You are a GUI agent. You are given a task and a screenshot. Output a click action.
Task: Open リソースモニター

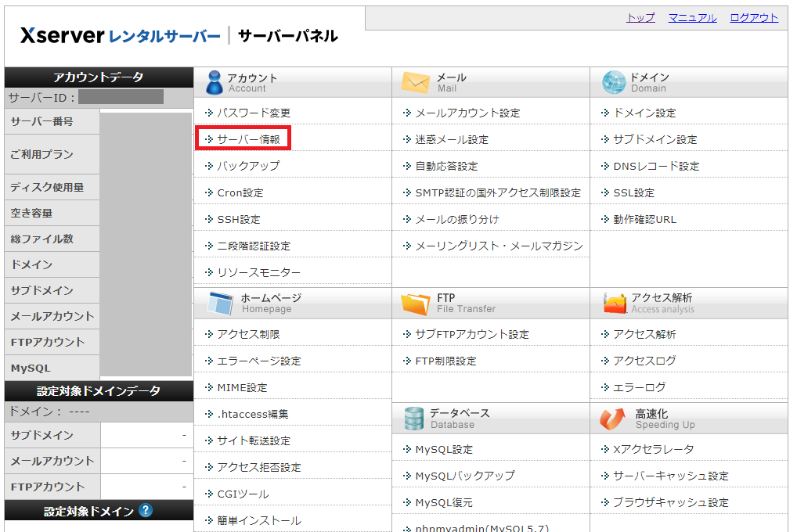[258, 273]
